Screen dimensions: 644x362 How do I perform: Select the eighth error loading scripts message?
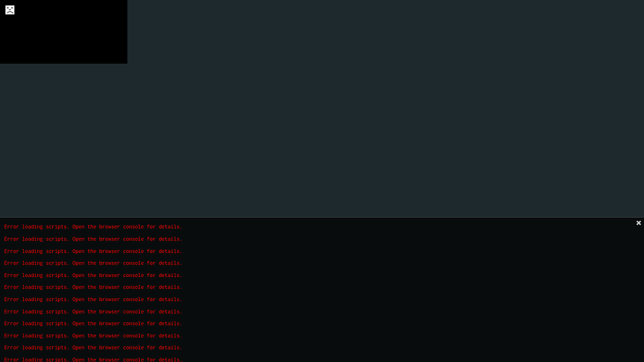(93, 312)
